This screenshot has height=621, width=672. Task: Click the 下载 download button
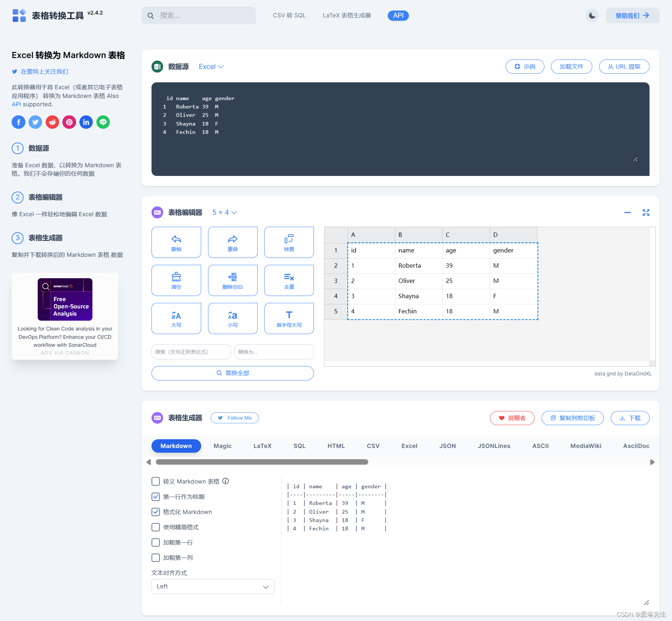(x=630, y=418)
